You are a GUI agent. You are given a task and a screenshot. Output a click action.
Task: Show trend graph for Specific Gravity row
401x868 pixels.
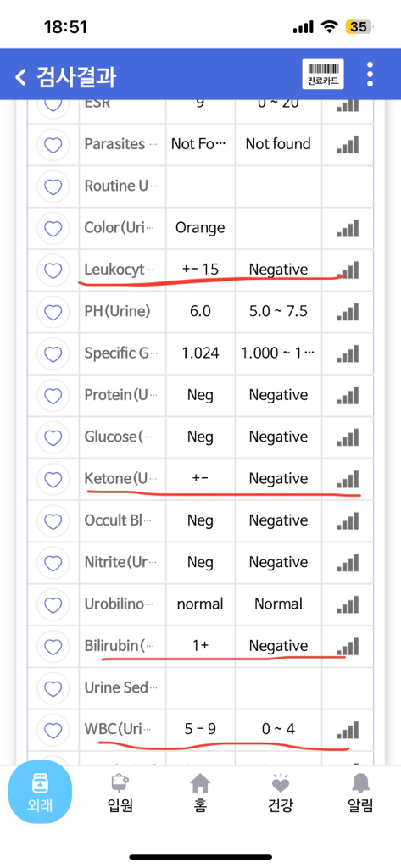coord(348,353)
